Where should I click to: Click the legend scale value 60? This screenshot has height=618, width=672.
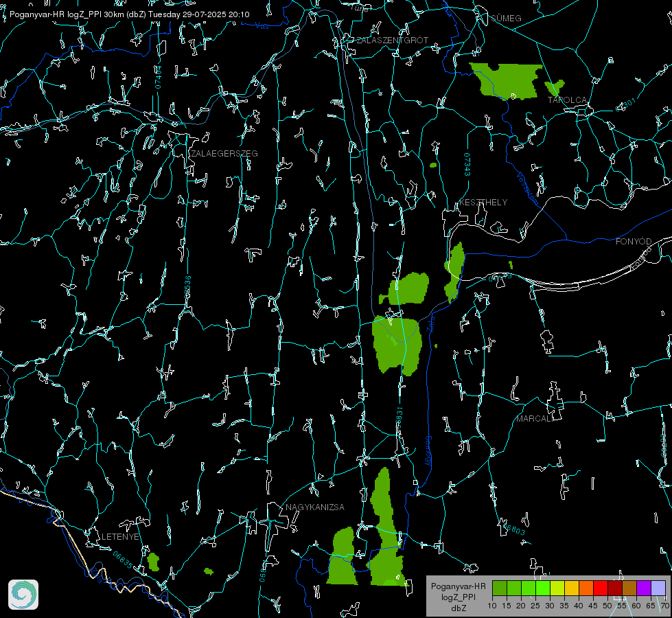click(x=636, y=606)
